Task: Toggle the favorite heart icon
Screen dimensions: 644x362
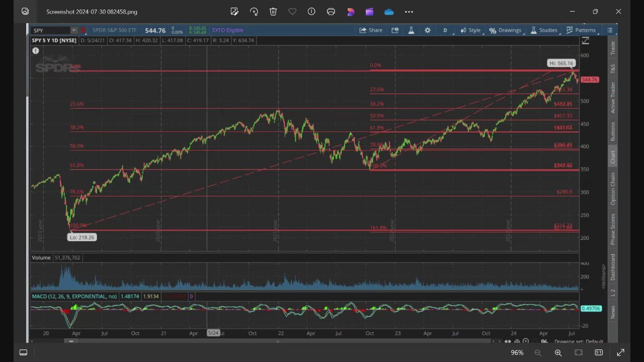Action: coord(292,12)
